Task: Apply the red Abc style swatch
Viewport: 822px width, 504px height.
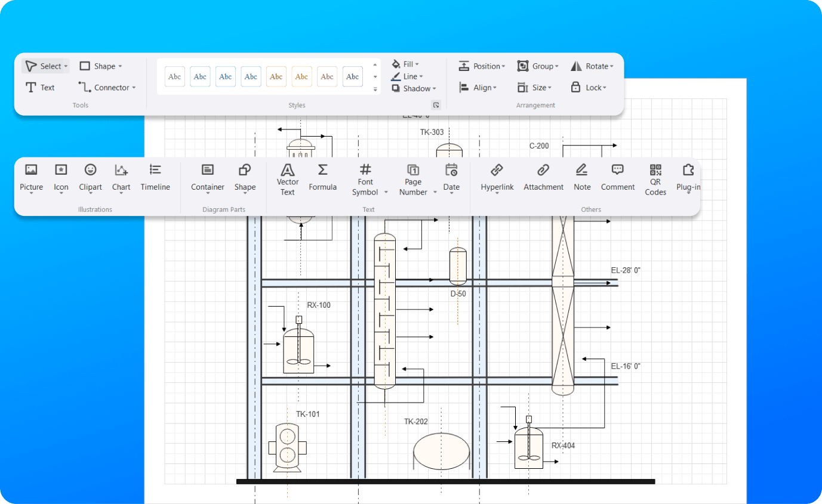Action: (276, 76)
